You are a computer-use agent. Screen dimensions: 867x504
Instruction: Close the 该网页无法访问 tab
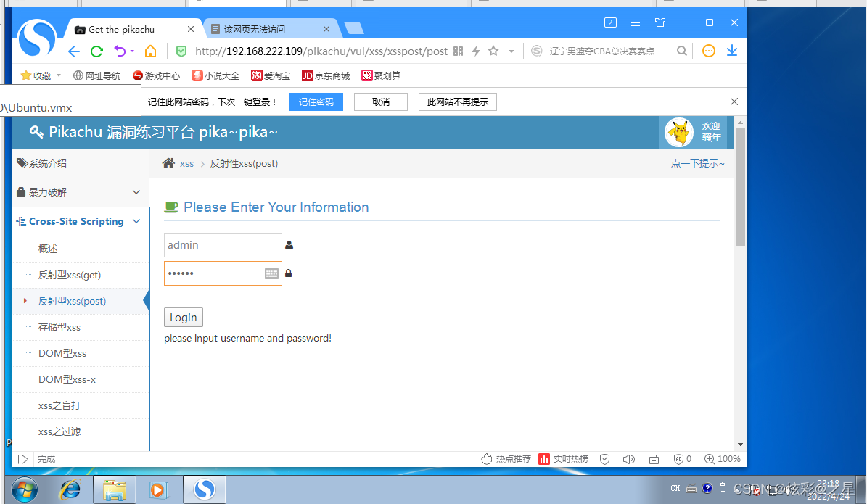pyautogui.click(x=326, y=29)
